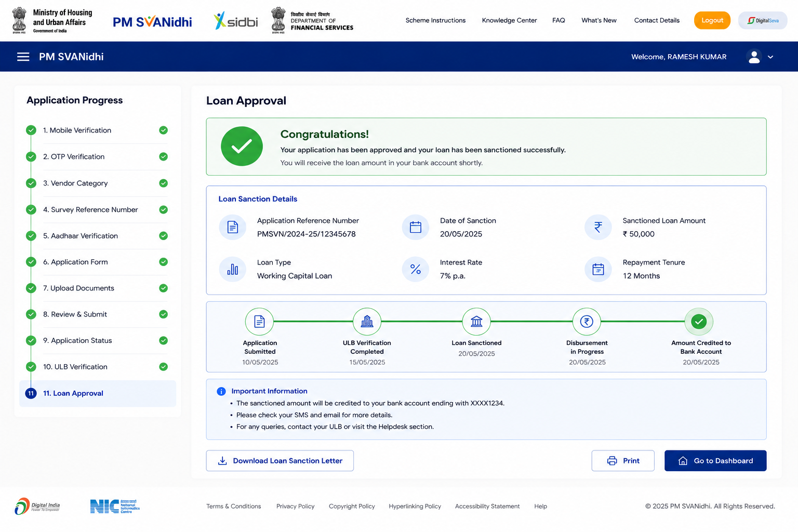
Task: Click the Loan Sanction Details heading
Action: pyautogui.click(x=258, y=199)
